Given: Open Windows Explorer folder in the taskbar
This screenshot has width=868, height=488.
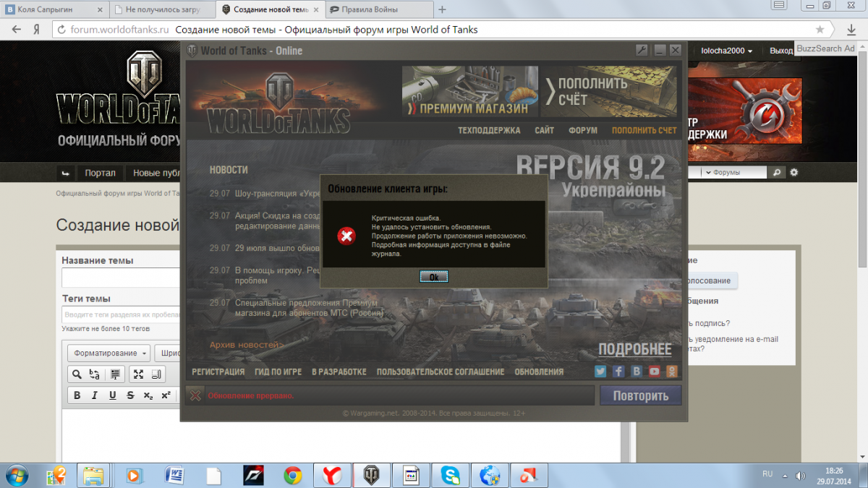Looking at the screenshot, I should pyautogui.click(x=93, y=475).
